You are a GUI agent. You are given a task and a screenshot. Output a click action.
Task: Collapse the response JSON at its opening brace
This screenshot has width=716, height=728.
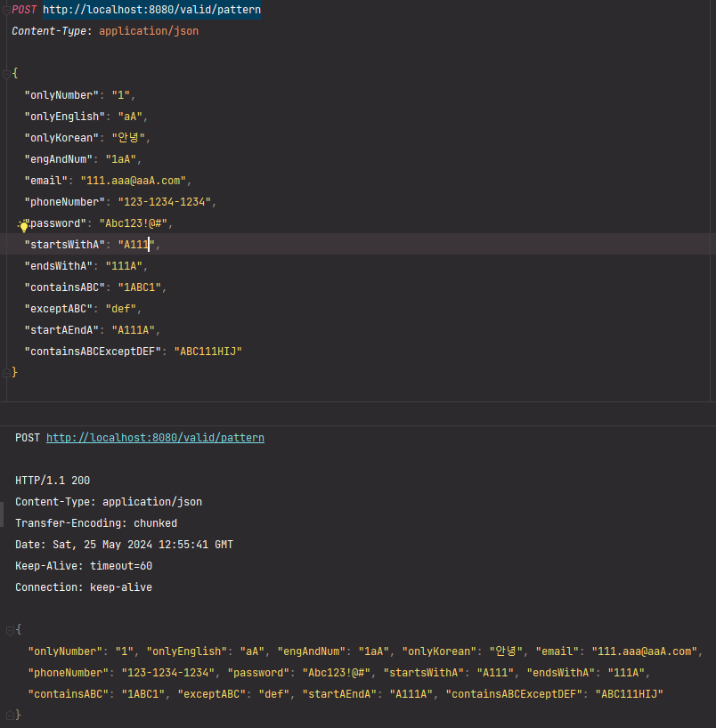10,630
